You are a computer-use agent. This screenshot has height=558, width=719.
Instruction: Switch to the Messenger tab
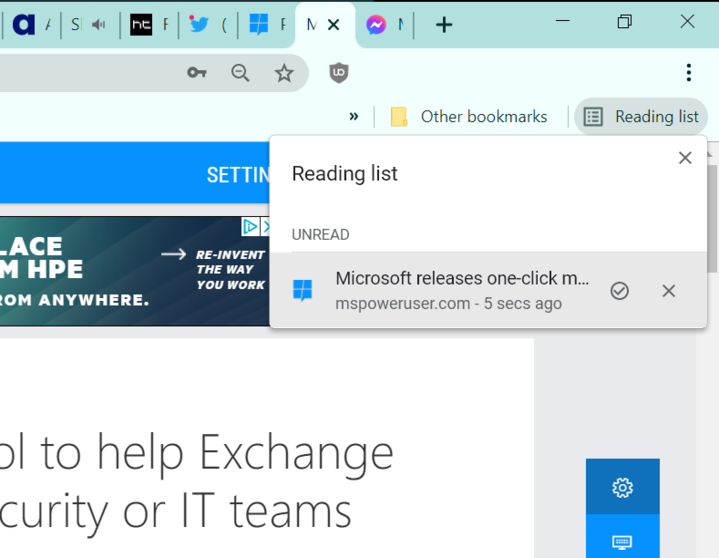385,25
